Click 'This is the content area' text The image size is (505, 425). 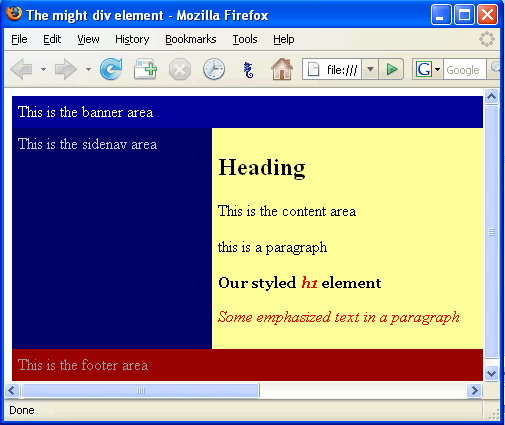(287, 211)
